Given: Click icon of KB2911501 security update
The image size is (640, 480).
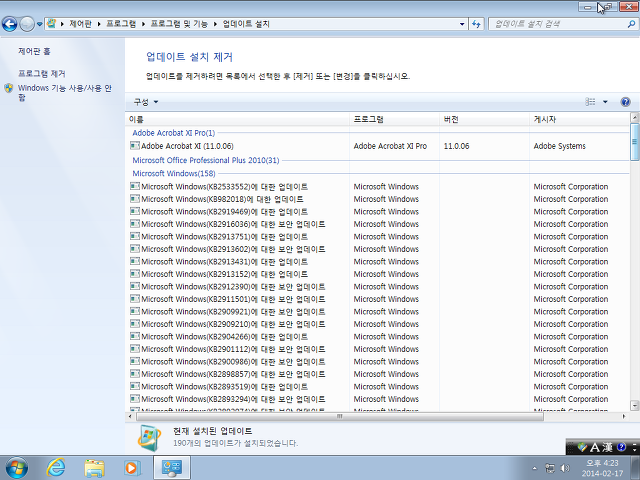Looking at the screenshot, I should click(x=135, y=299).
